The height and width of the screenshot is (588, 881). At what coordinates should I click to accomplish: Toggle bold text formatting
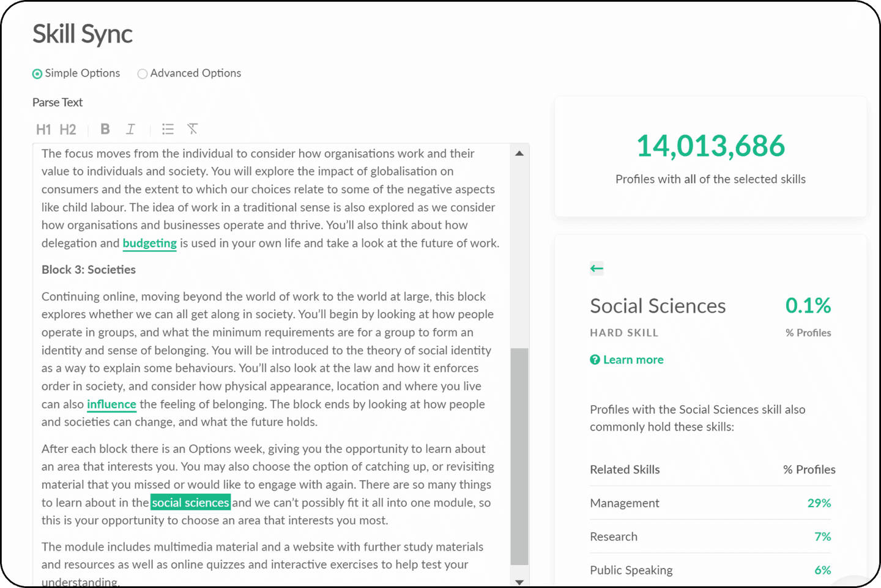[x=105, y=129]
